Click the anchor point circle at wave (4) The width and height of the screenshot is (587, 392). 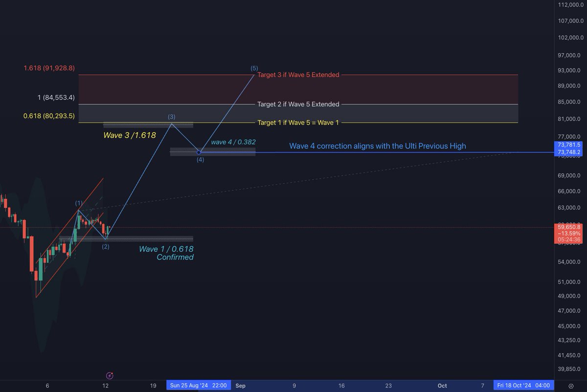click(199, 152)
